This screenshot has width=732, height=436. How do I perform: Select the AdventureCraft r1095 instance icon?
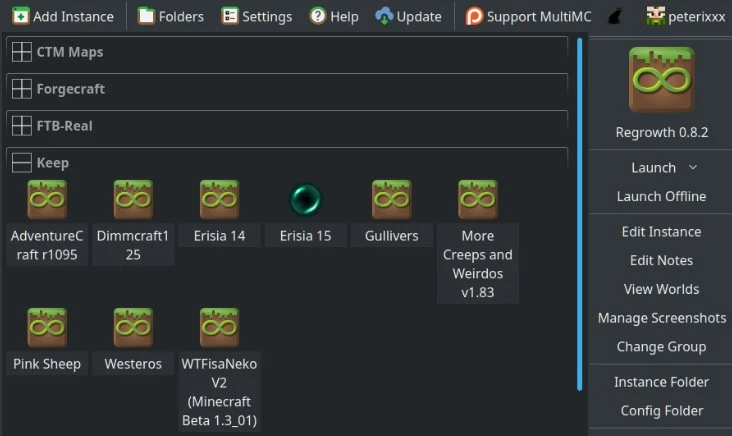pos(47,199)
